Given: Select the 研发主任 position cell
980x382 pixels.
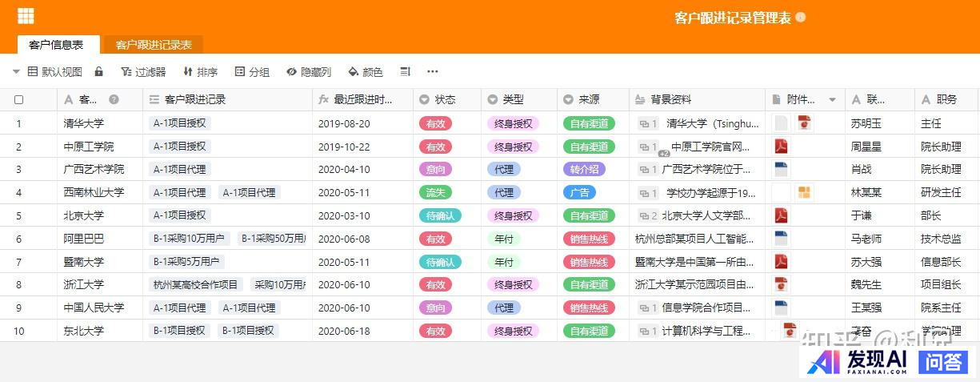Looking at the screenshot, I should 947,192.
